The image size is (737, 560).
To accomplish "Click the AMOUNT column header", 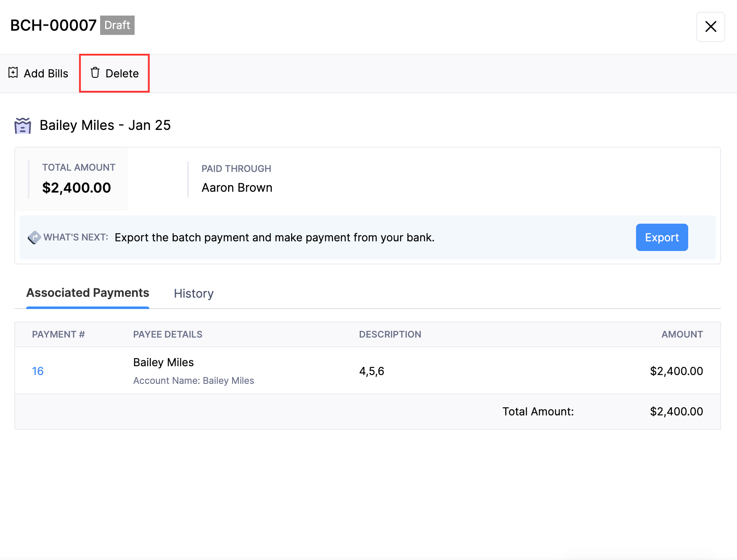I will pyautogui.click(x=682, y=335).
